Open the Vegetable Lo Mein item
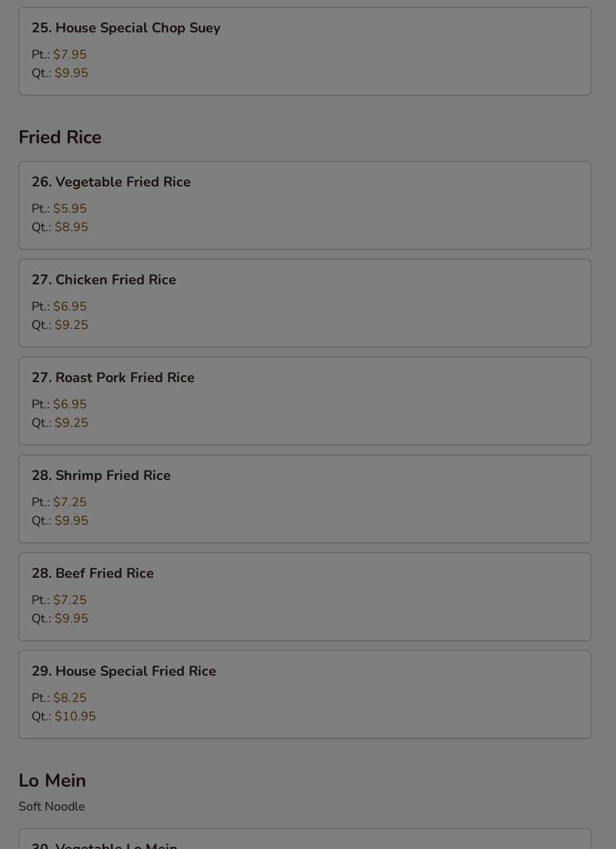 pyautogui.click(x=305, y=839)
